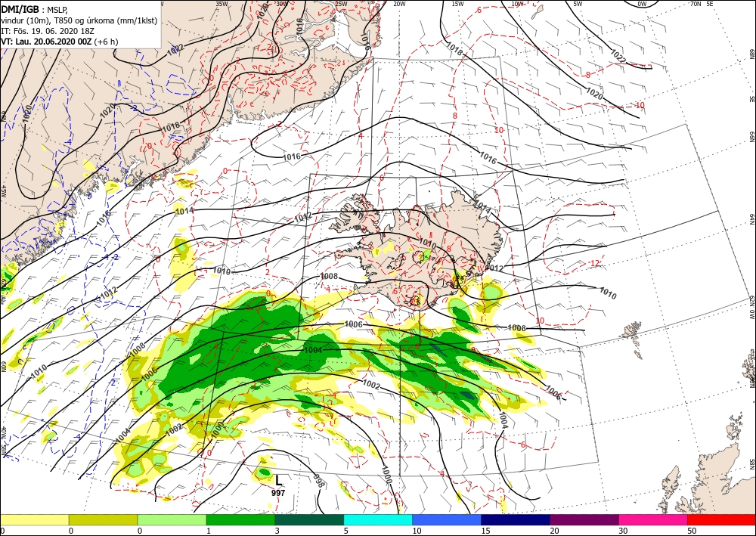756x536 pixels.
Task: Click the '64N' latitude label
Action: [x=751, y=218]
